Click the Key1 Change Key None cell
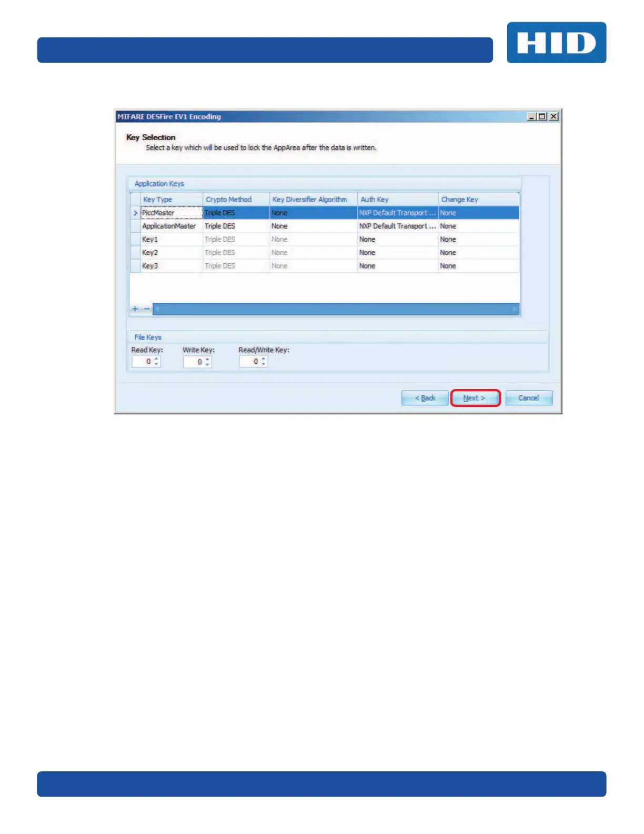 pyautogui.click(x=478, y=239)
